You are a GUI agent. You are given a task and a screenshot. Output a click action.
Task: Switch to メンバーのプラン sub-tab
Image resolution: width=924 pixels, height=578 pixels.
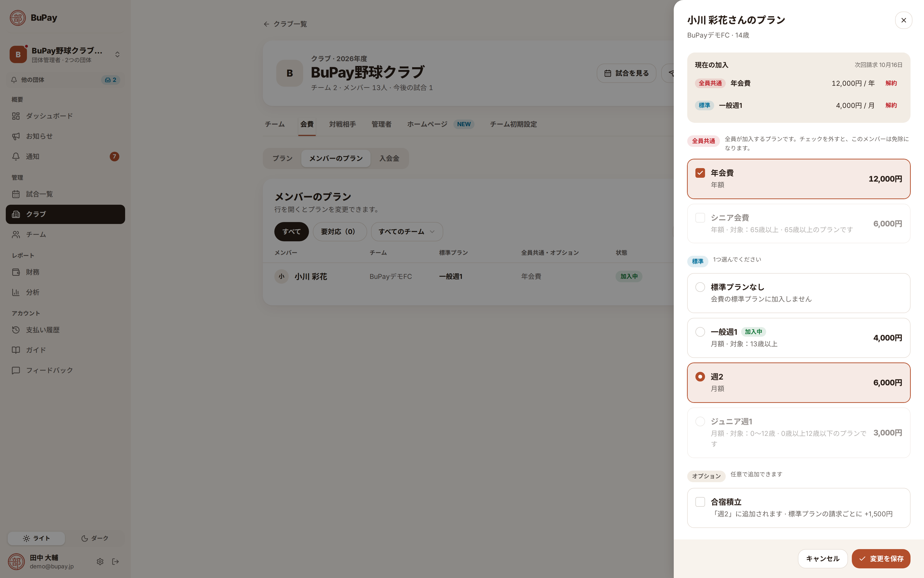point(336,158)
